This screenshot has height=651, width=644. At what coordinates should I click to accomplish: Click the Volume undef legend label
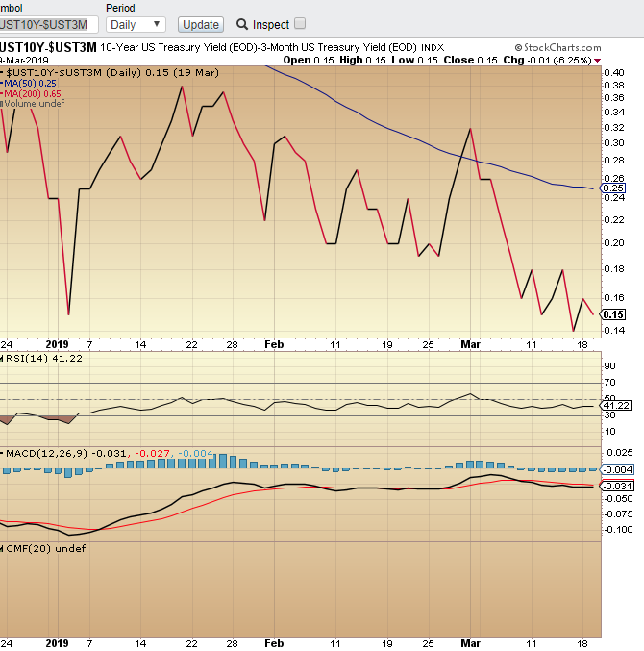(34, 104)
